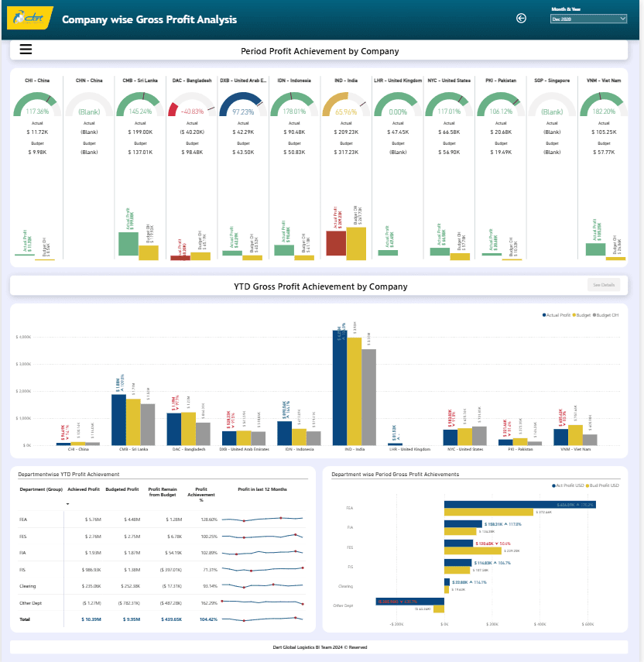Screen dimensions: 644x662
Task: Select the DAC - Bangladesh -40.83% gauge
Action: coord(192,105)
